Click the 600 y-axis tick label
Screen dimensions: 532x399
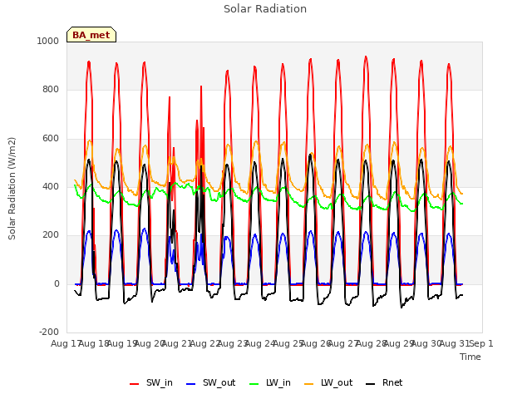(51, 138)
